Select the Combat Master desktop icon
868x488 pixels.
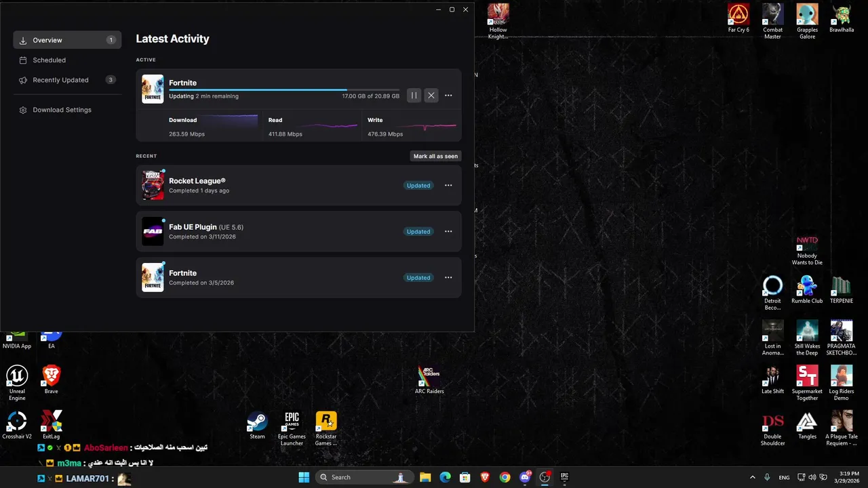point(772,22)
